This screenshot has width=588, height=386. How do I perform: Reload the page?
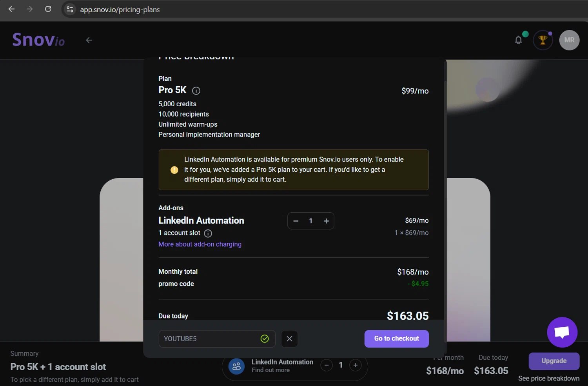(48, 9)
